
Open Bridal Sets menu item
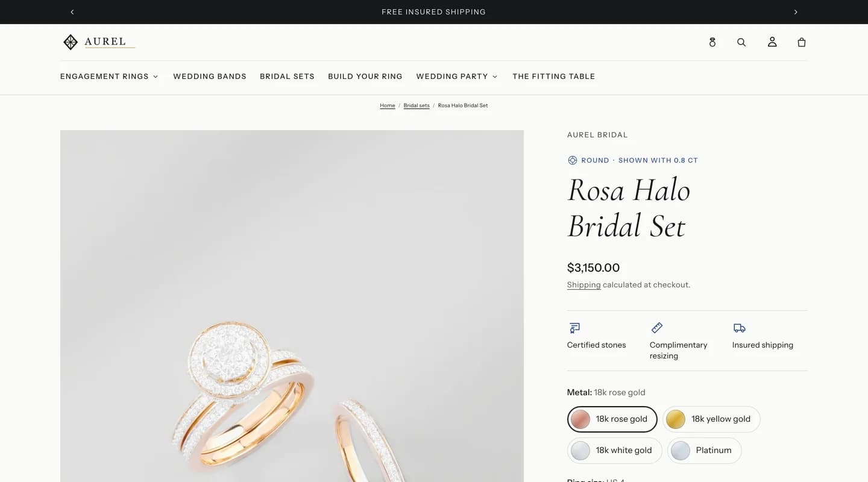point(287,77)
